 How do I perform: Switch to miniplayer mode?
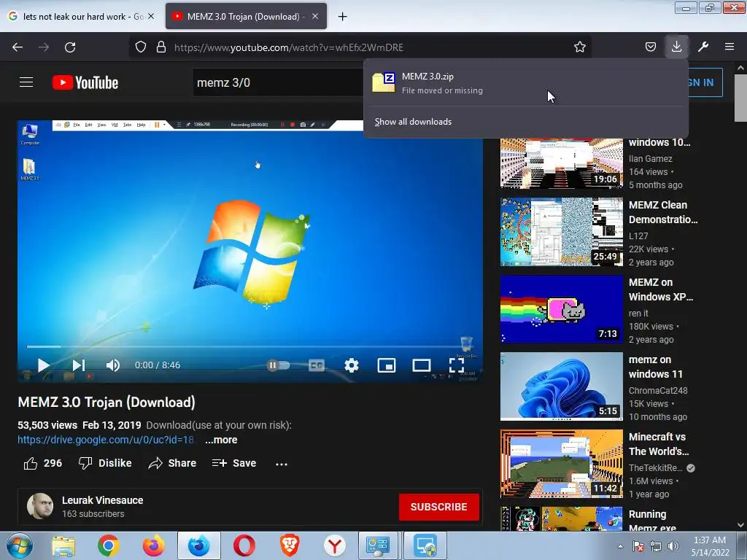pyautogui.click(x=387, y=365)
